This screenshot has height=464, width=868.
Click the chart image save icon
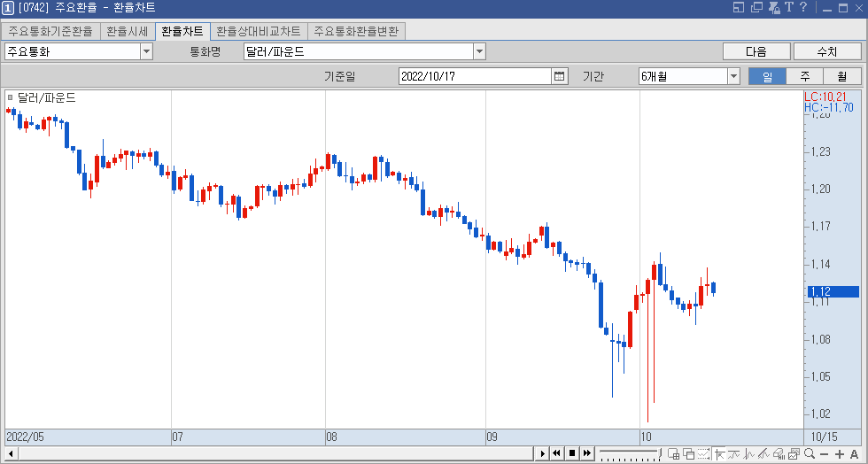click(x=794, y=454)
